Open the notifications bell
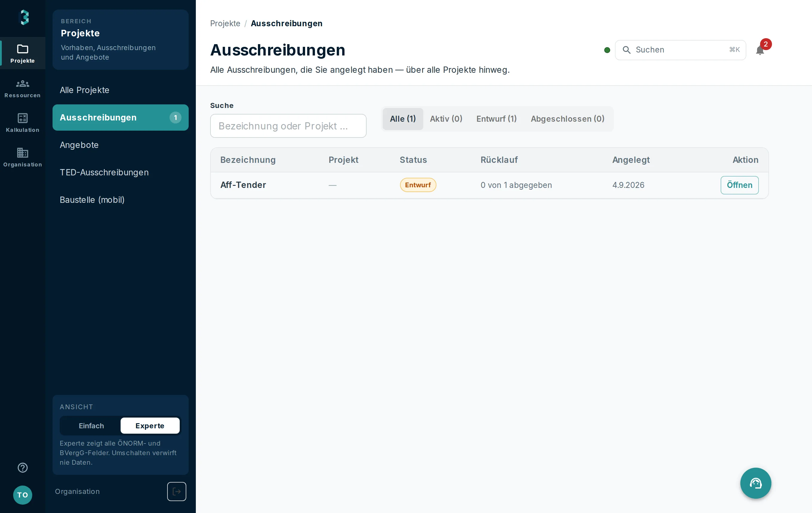Screen dimensions: 812x513 760,50
